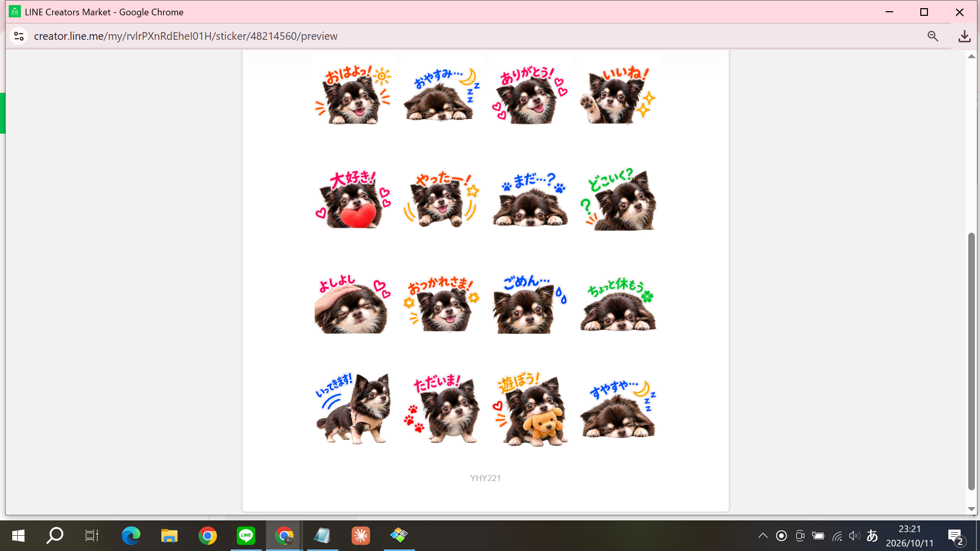Screen dimensions: 980x551
Task: Select the 遊ぼう! sticker with teddy bear
Action: (x=530, y=409)
